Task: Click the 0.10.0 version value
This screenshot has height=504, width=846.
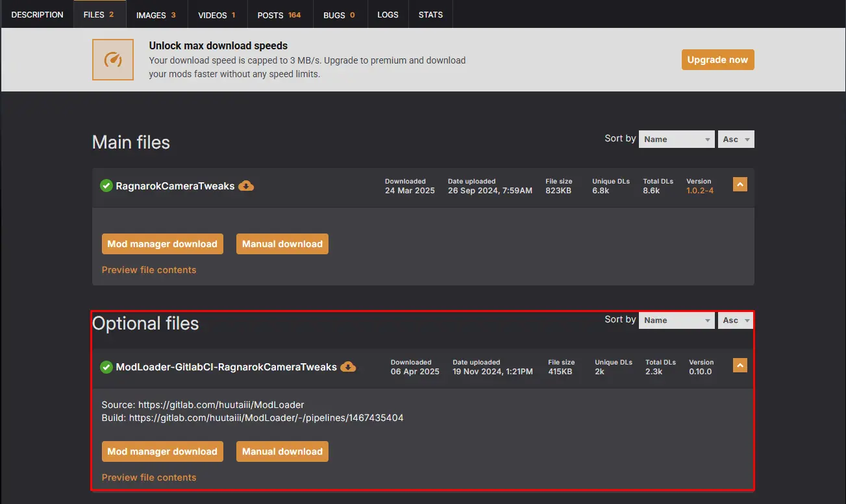Action: 701,372
